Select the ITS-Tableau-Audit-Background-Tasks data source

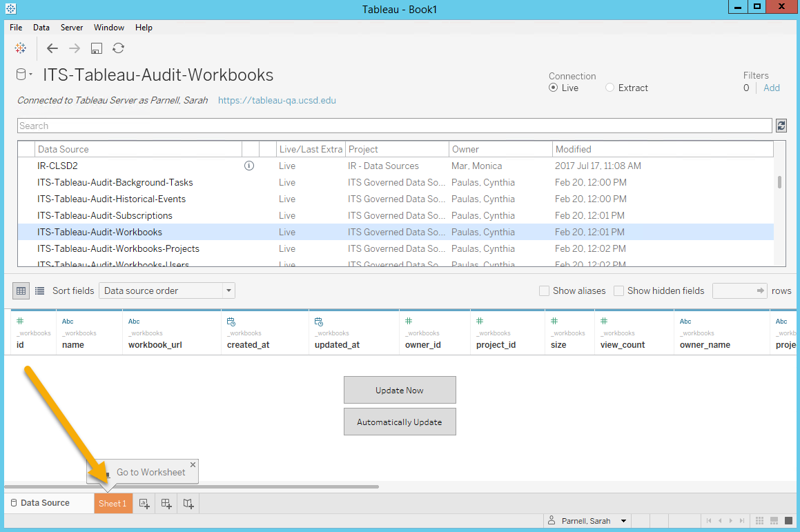396,183
